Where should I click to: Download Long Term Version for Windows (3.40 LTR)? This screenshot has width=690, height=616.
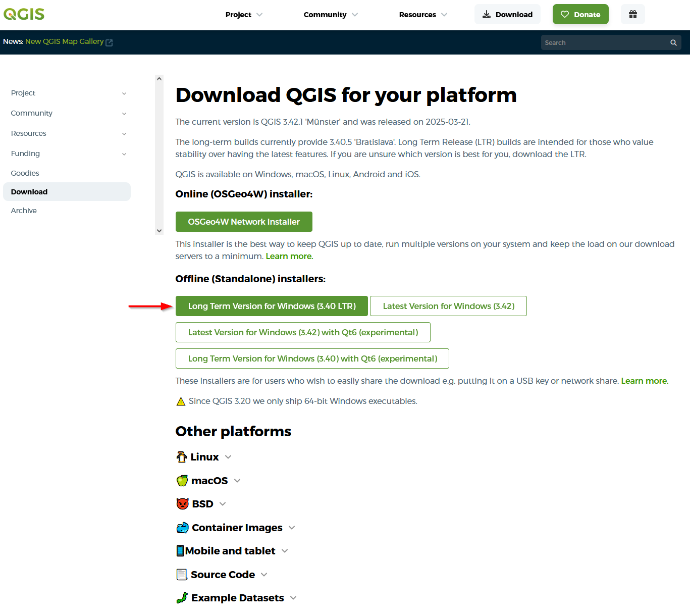point(271,305)
